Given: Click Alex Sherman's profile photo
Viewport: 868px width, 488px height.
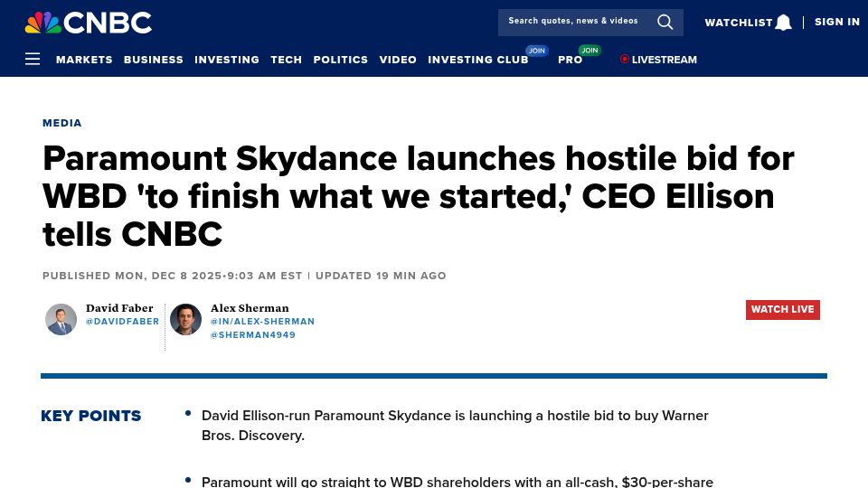Looking at the screenshot, I should pyautogui.click(x=185, y=319).
